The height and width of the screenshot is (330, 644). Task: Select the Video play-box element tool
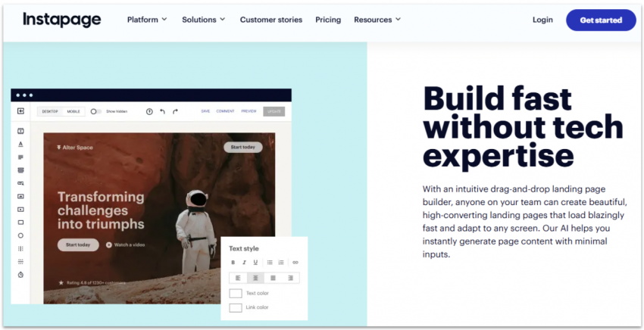point(20,210)
